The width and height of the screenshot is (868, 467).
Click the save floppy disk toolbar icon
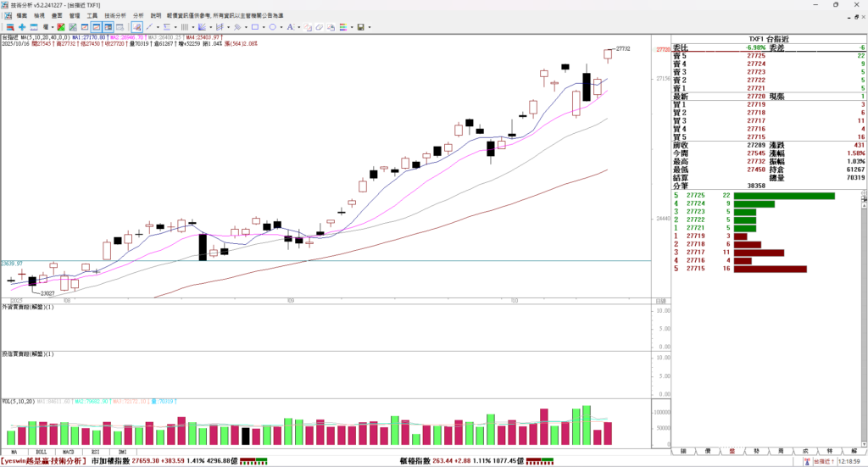360,27
